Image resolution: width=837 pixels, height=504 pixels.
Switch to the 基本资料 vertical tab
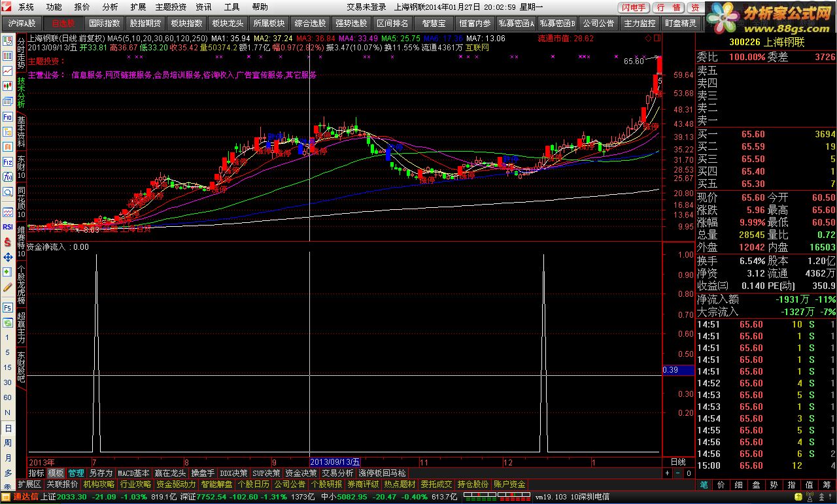click(x=21, y=131)
